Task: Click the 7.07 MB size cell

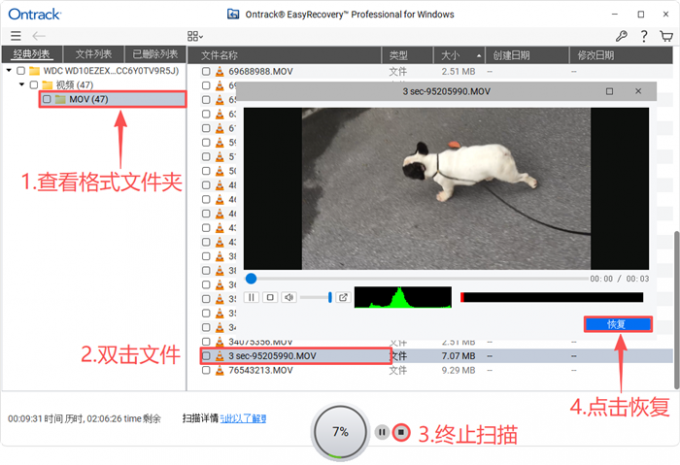Action: click(x=458, y=356)
